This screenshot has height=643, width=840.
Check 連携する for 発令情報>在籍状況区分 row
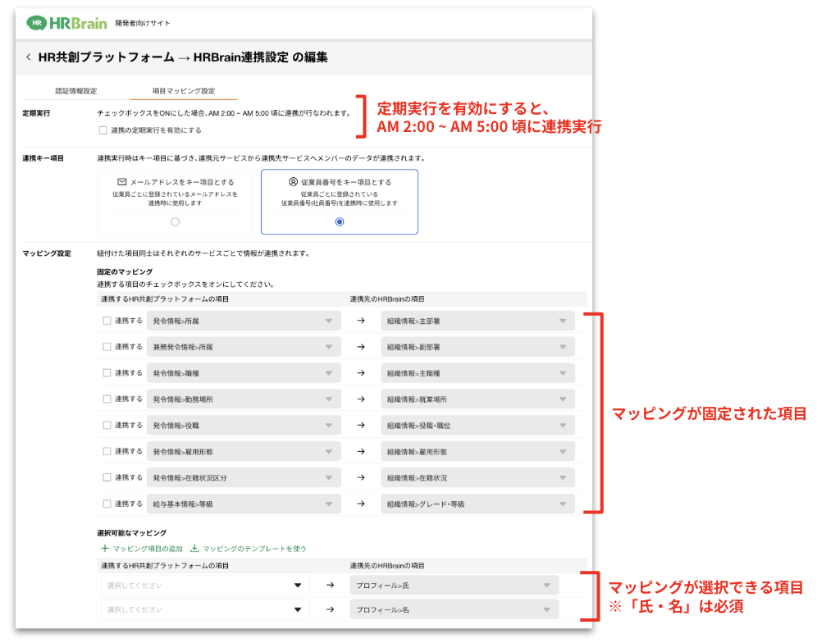click(107, 477)
